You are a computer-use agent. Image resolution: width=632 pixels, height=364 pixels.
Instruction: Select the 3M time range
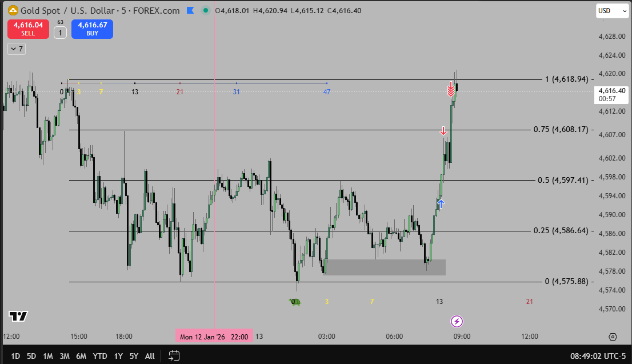[x=65, y=356]
